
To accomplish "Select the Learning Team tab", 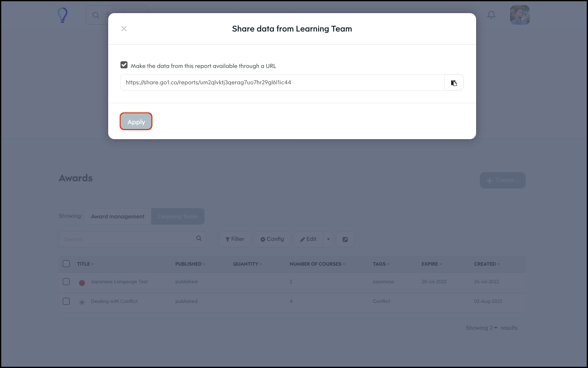I will point(178,216).
